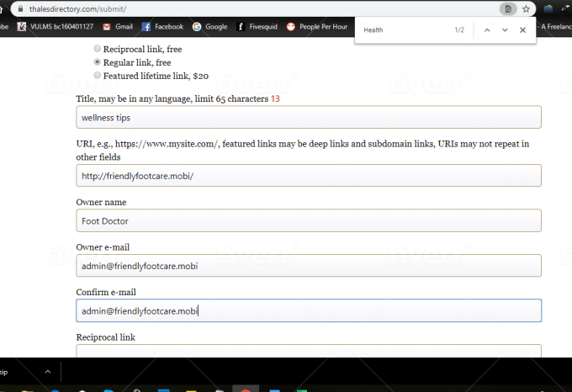
Task: Select the Reciprocal link, free option
Action: click(98, 49)
